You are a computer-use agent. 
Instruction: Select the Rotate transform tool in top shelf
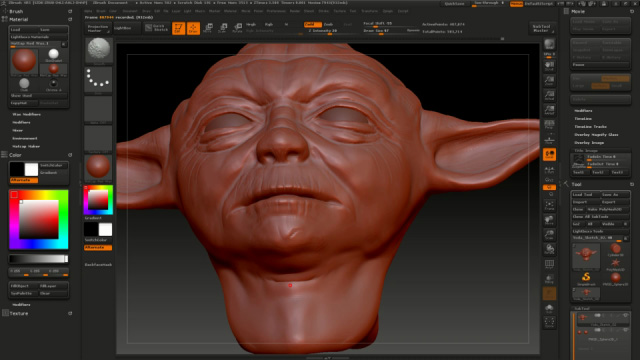(x=237, y=28)
